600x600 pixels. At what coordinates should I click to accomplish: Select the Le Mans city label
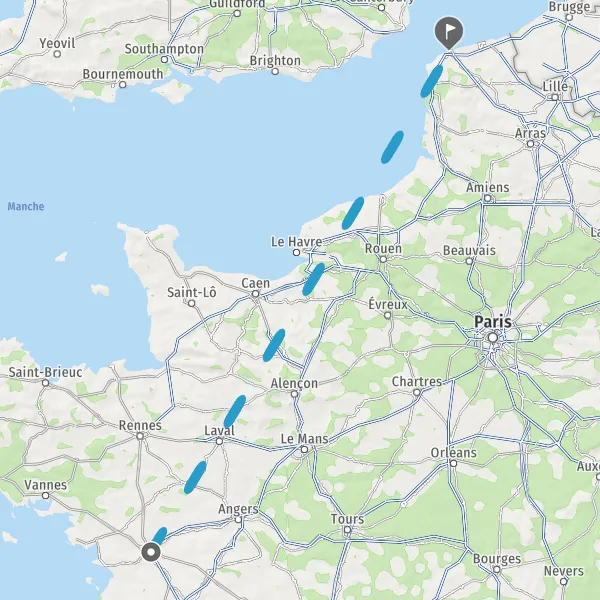(305, 439)
